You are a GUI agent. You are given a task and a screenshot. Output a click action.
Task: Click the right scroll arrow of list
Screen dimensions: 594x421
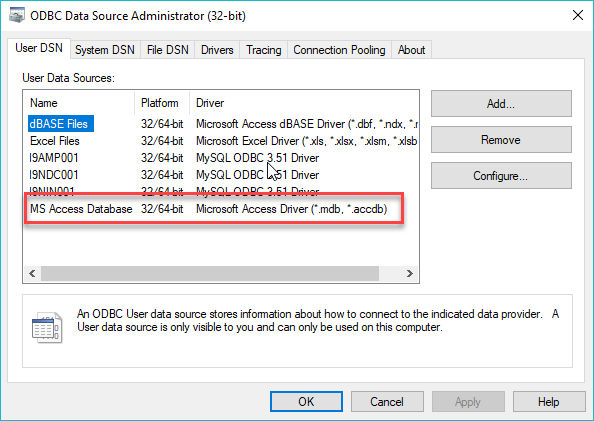click(x=410, y=274)
